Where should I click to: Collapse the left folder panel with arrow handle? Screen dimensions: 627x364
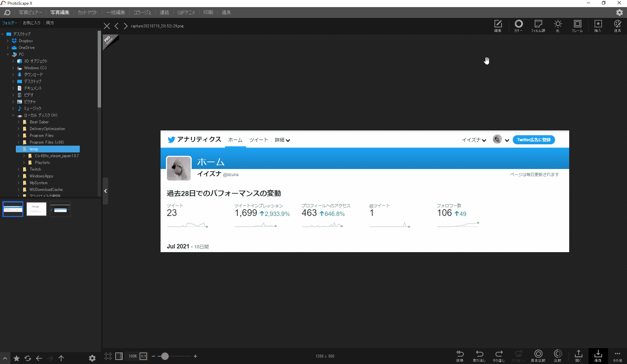pos(105,191)
